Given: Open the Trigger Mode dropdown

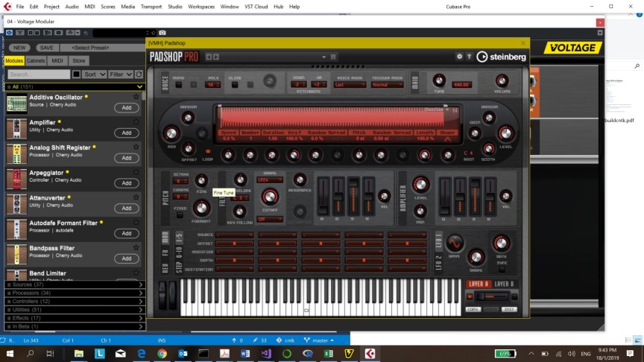Looking at the screenshot, I should point(387,85).
